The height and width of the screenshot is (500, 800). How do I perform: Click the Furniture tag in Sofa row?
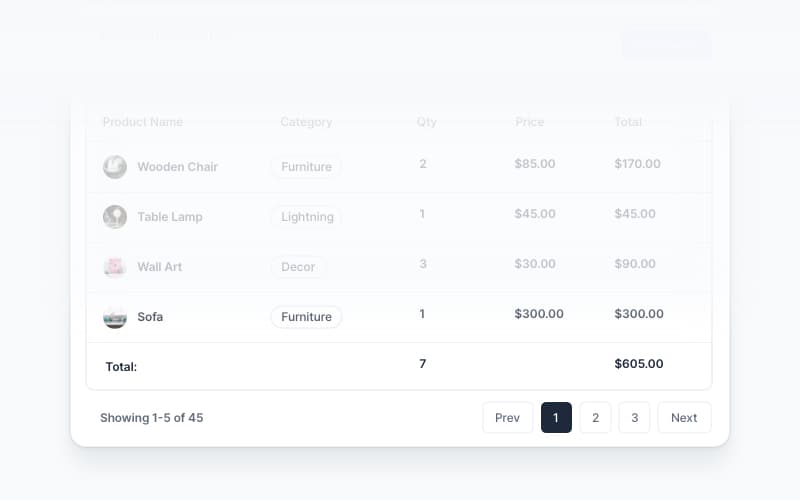pos(306,317)
